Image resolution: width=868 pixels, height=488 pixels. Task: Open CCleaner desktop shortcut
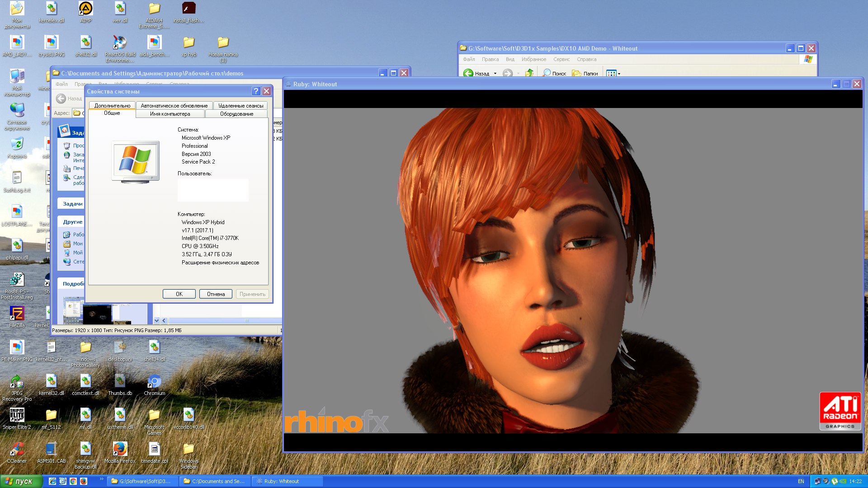click(x=17, y=453)
